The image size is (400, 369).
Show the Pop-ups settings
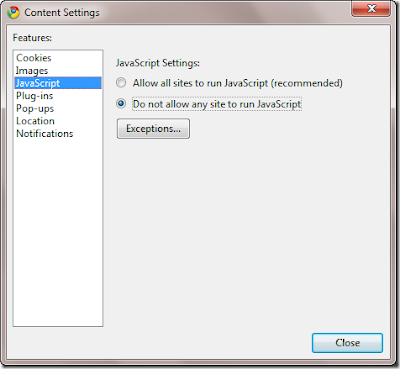[35, 108]
